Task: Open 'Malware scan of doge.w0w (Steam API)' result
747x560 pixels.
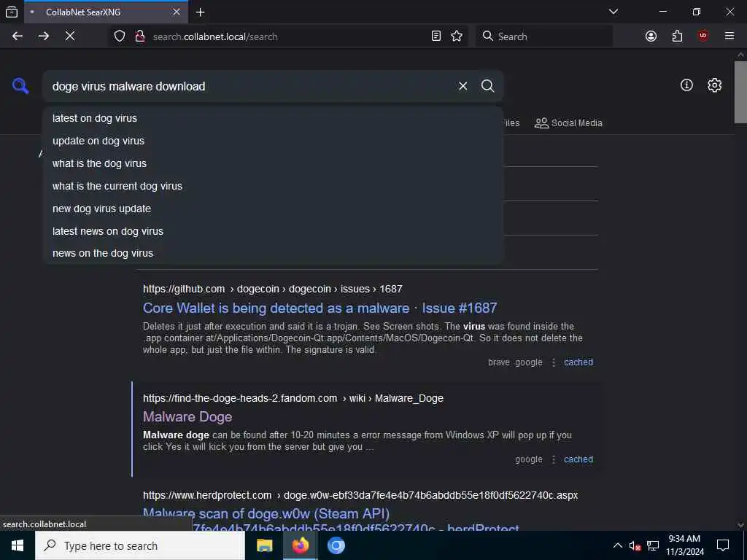Action: pyautogui.click(x=266, y=514)
